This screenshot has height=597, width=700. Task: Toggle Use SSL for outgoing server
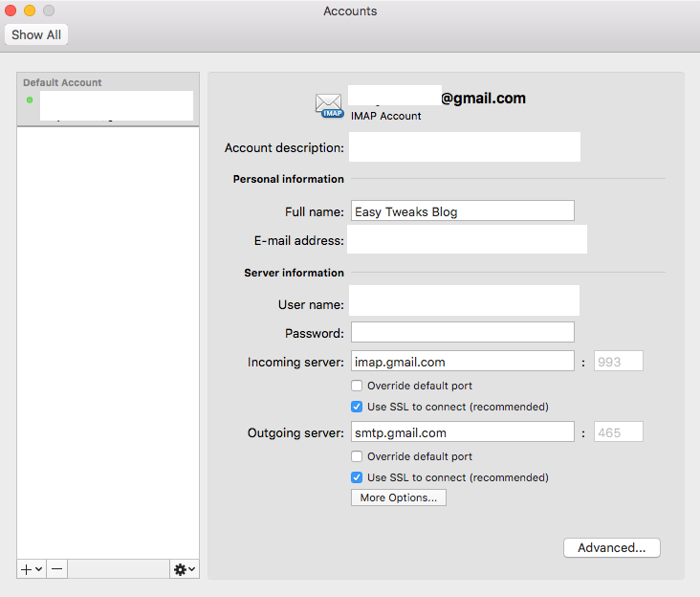(357, 477)
